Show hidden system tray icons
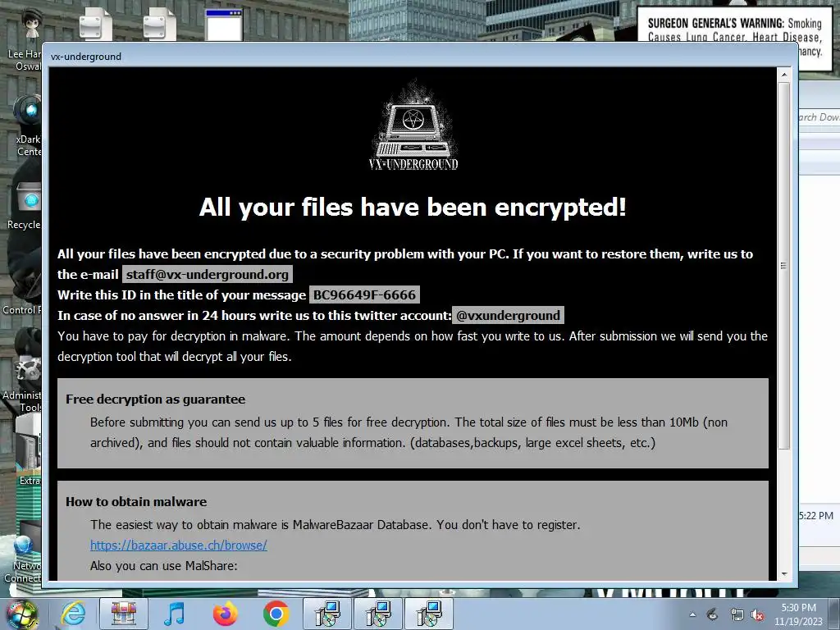Image resolution: width=840 pixels, height=630 pixels. point(692,615)
